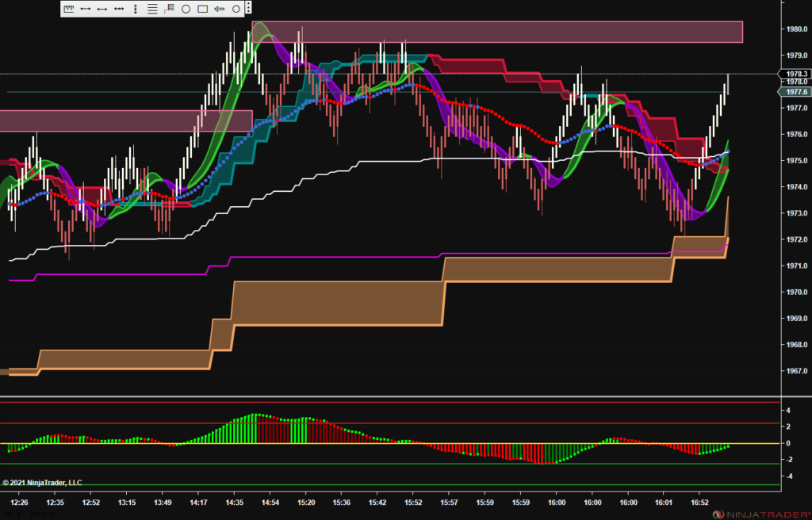Screen dimensions: 812x520
Task: Select the Ray drawing tool
Action: coord(102,9)
